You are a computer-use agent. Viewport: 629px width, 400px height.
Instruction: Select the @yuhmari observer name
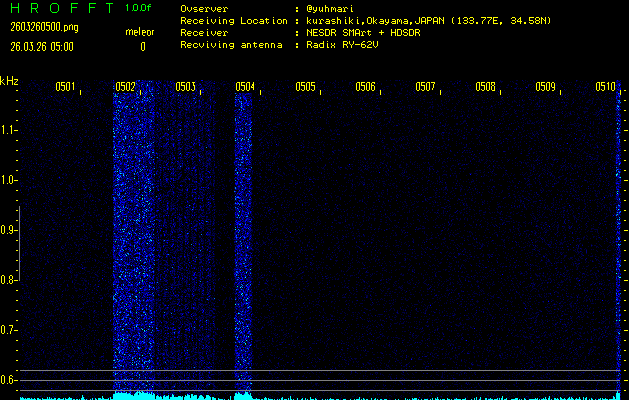coord(332,8)
